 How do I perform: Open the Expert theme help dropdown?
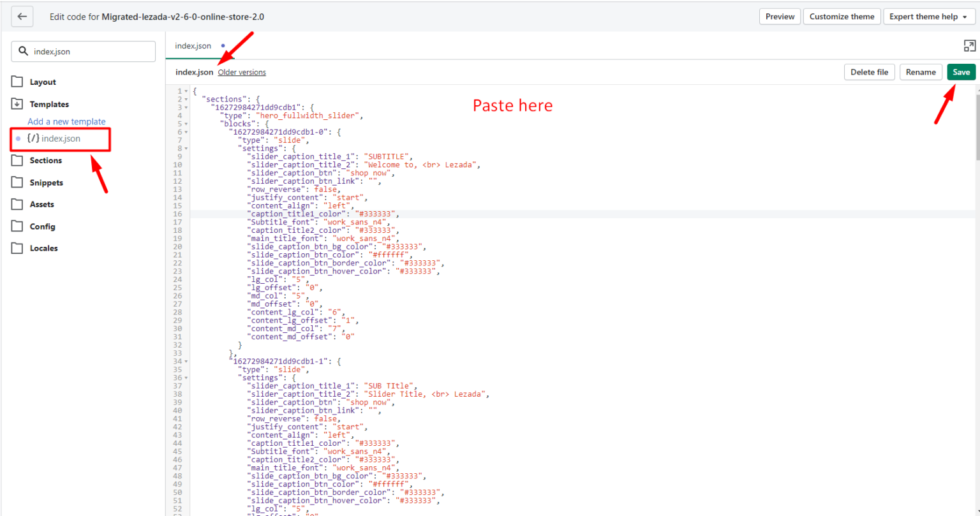[x=928, y=17]
